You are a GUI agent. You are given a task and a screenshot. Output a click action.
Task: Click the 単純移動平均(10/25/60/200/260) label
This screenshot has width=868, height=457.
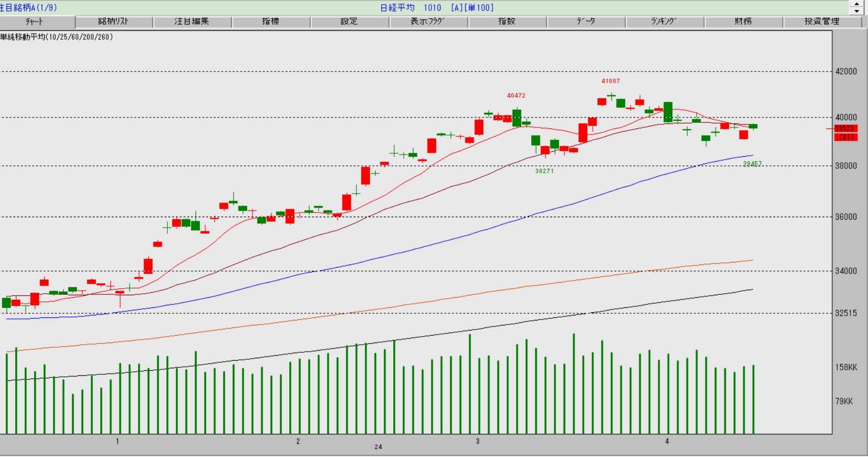[x=56, y=37]
